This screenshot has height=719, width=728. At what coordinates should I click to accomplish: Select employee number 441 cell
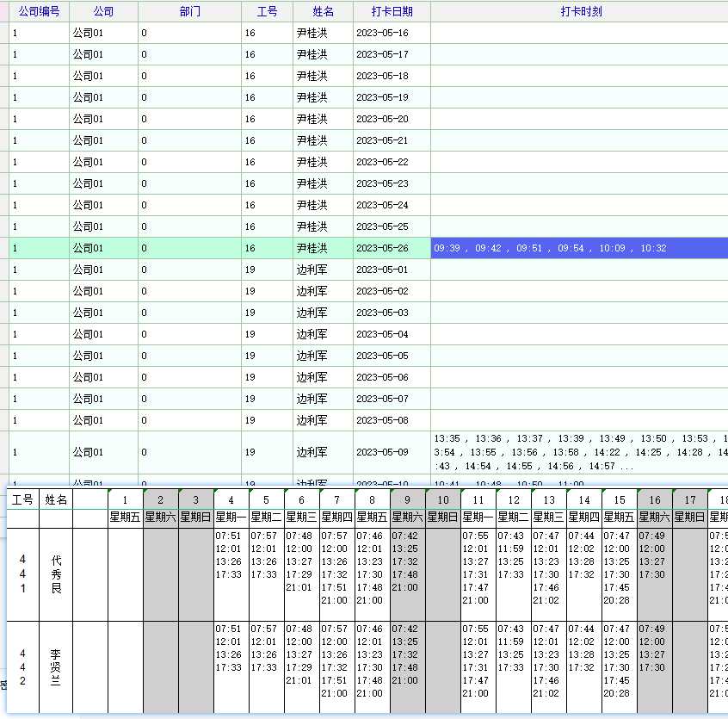point(22,574)
